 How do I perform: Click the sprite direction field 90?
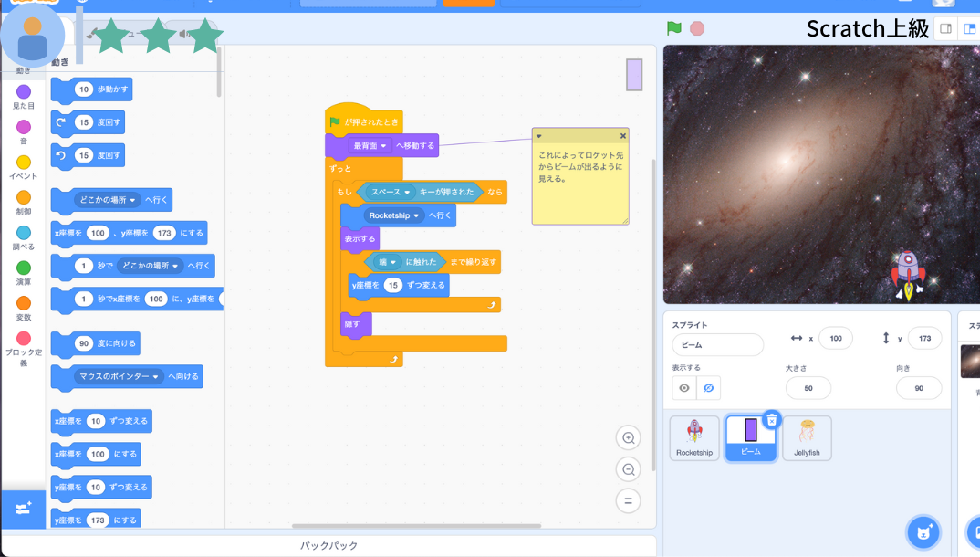(x=918, y=388)
